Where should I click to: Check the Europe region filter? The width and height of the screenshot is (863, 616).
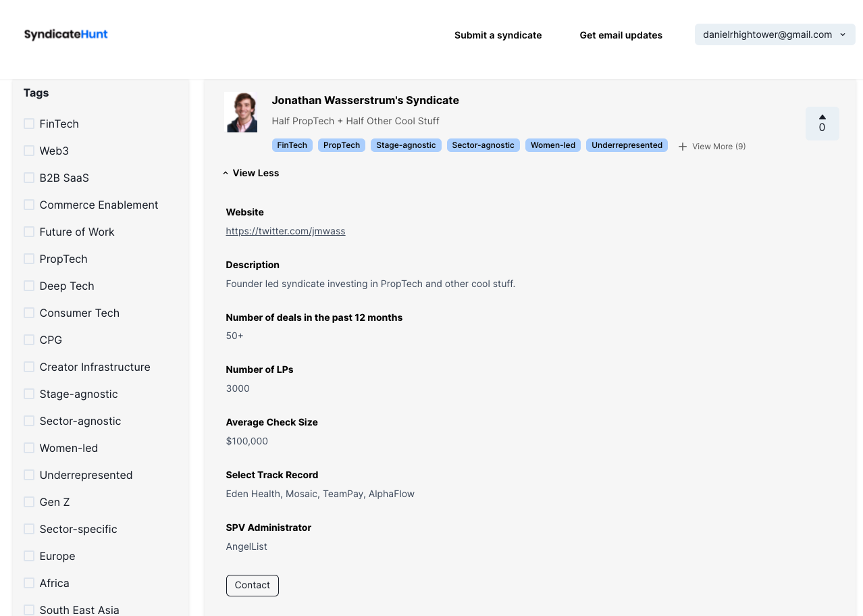(x=29, y=556)
